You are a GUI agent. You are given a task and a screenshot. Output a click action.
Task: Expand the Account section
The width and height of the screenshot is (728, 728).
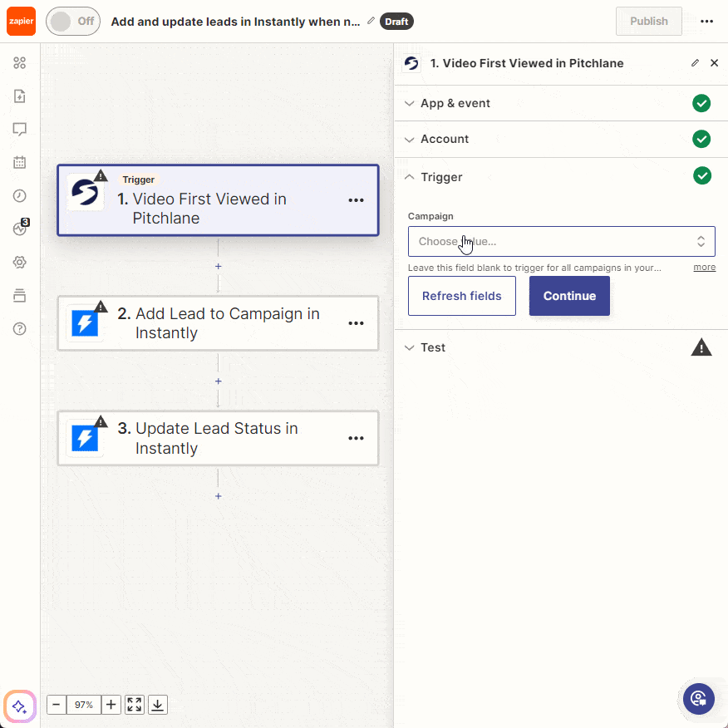point(561,139)
